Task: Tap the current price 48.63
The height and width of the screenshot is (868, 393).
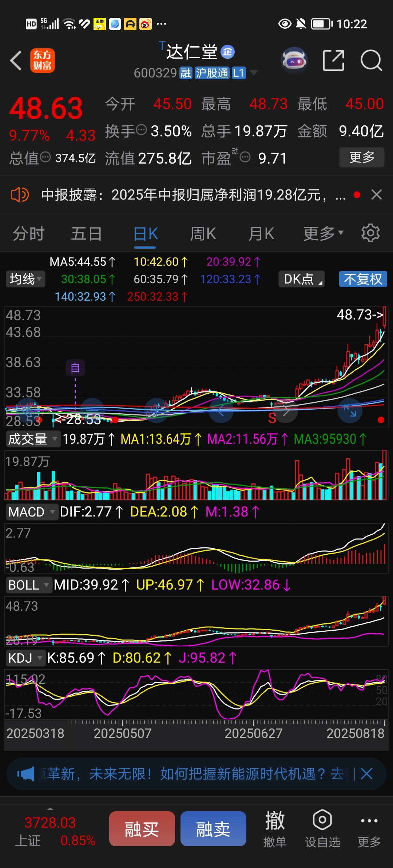Action: (x=46, y=108)
